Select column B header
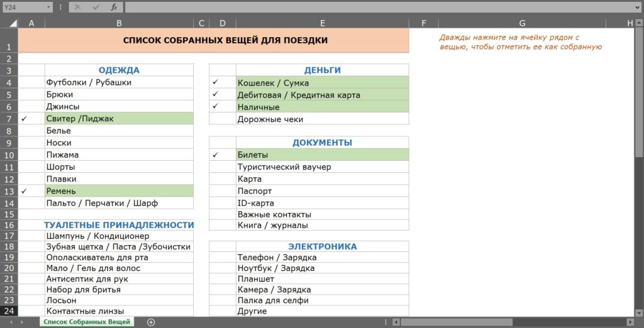Screen dimensions: 644x328 (x=119, y=23)
